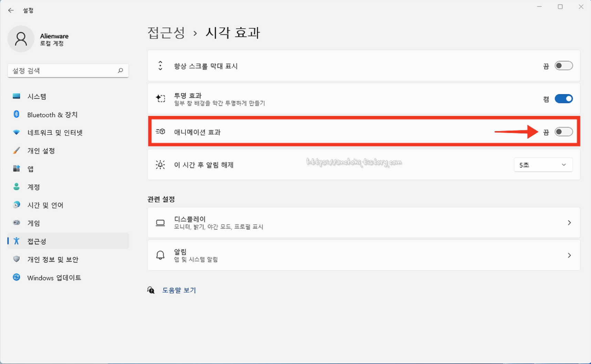The image size is (591, 364).
Task: Minimize the settings window
Action: tap(539, 7)
